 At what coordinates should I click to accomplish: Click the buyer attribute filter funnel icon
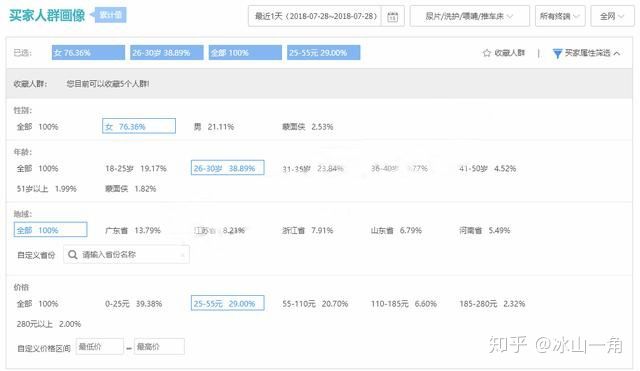(x=557, y=53)
